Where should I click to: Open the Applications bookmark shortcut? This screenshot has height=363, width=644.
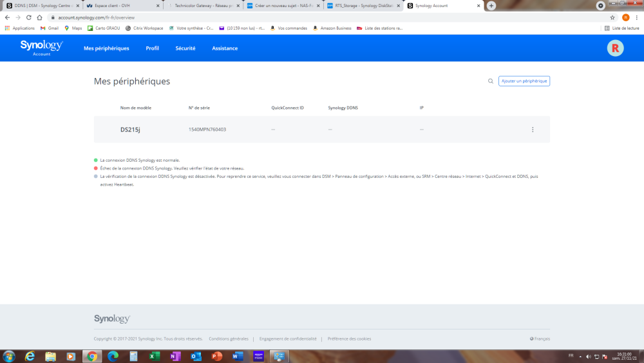click(x=19, y=28)
